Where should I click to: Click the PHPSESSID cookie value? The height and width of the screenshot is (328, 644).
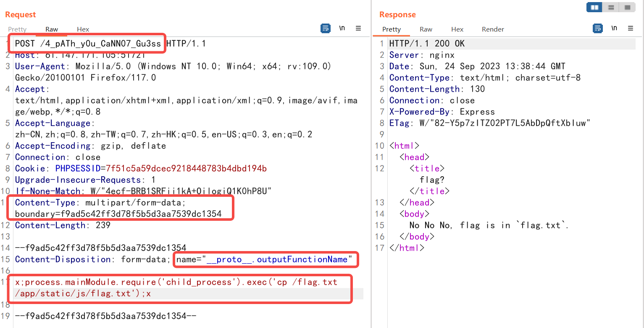[186, 169]
